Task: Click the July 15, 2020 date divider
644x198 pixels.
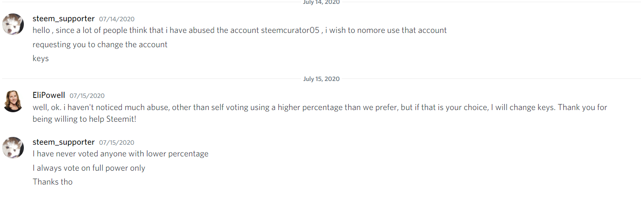Action: pyautogui.click(x=321, y=79)
